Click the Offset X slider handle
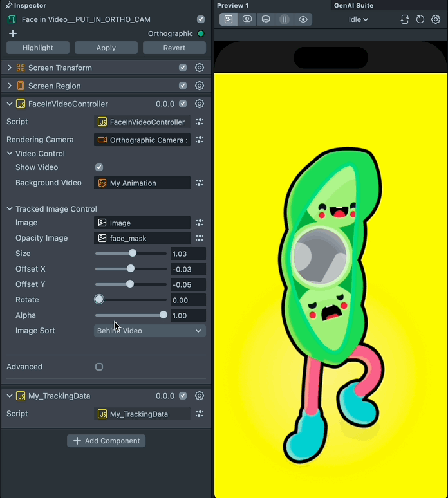 coord(131,269)
